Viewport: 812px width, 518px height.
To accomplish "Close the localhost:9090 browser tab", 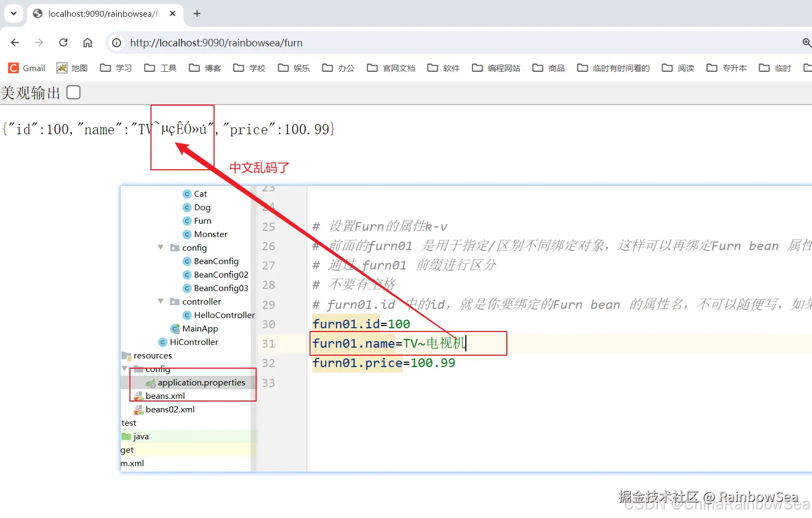I will coord(173,13).
